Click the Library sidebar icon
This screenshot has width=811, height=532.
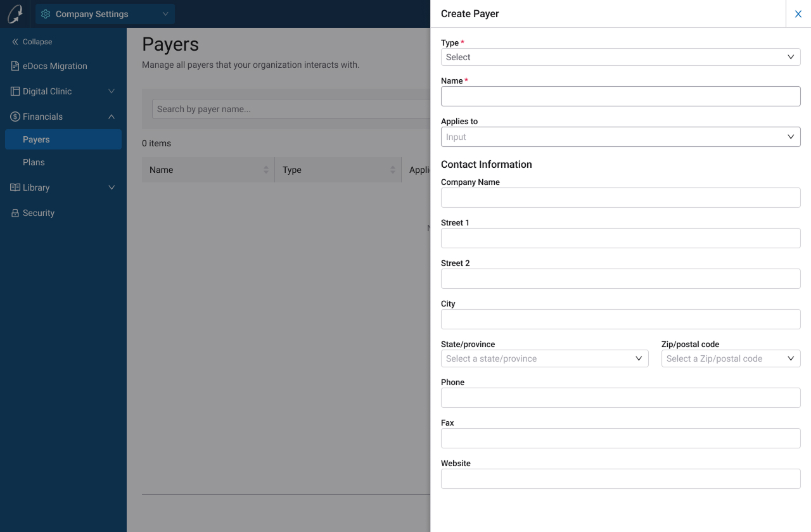[14, 187]
